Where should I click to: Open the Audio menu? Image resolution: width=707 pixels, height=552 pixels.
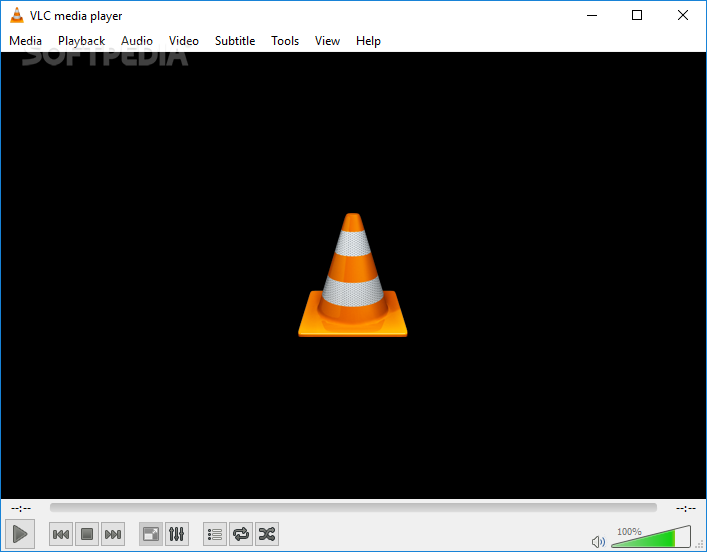coord(137,41)
